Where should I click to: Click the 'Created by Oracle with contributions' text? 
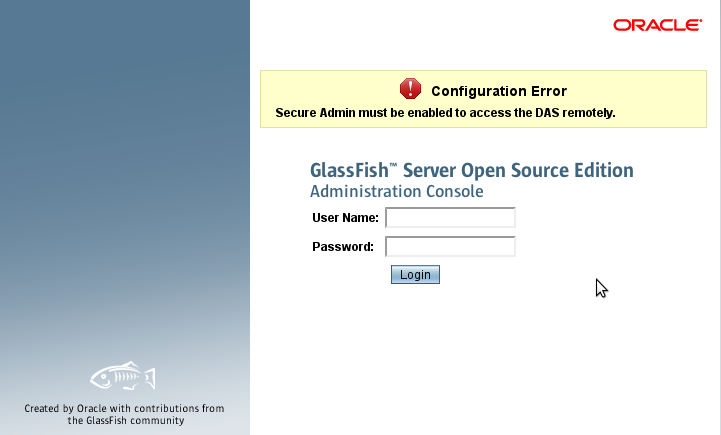[124, 414]
